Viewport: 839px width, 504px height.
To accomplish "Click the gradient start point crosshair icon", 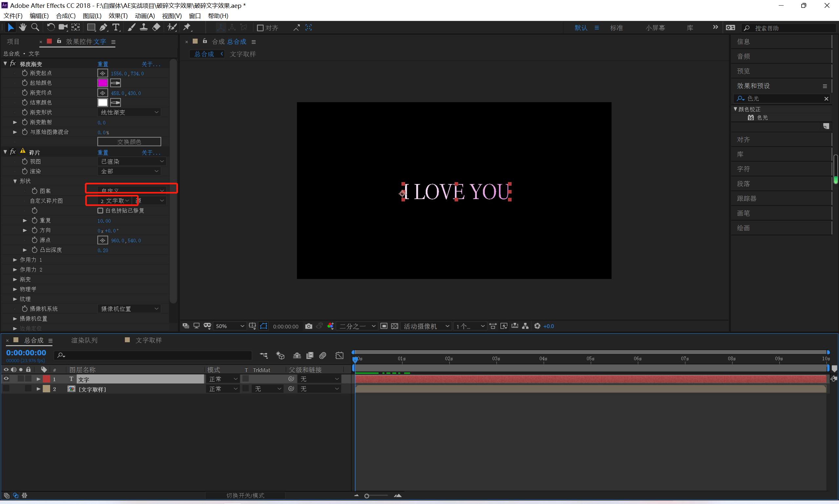I will (x=103, y=73).
